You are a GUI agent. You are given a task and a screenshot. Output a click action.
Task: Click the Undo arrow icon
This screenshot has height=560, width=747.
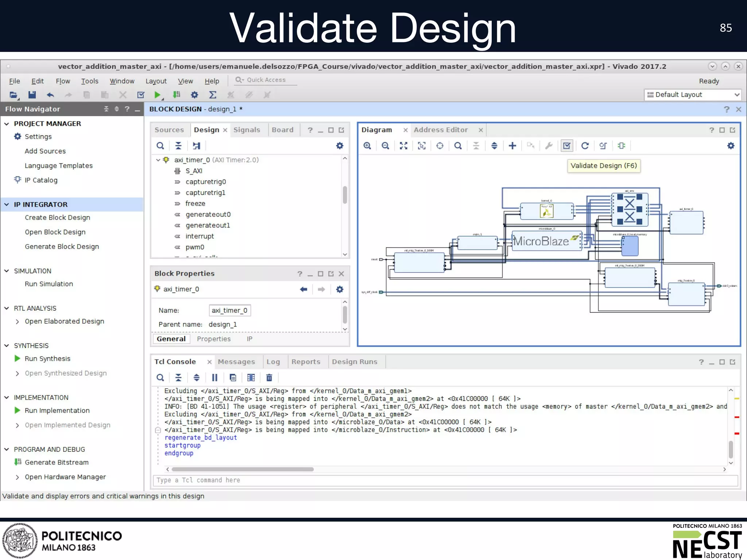(x=50, y=95)
